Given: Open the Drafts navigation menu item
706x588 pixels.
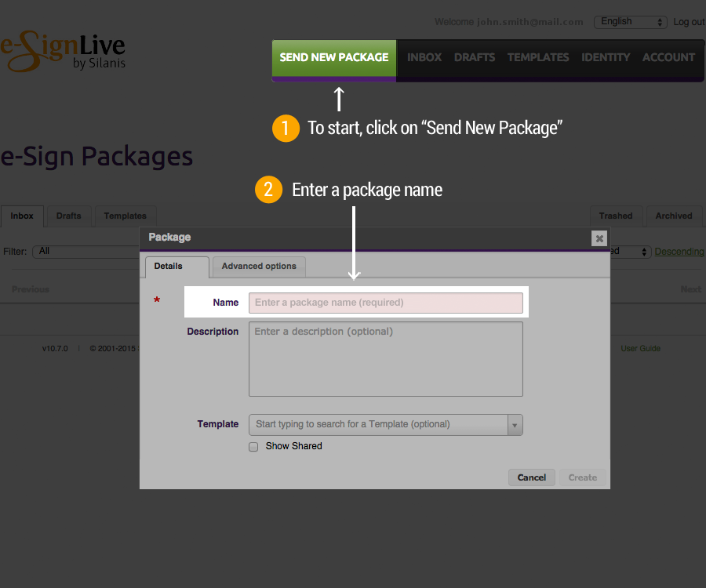Looking at the screenshot, I should (x=475, y=58).
